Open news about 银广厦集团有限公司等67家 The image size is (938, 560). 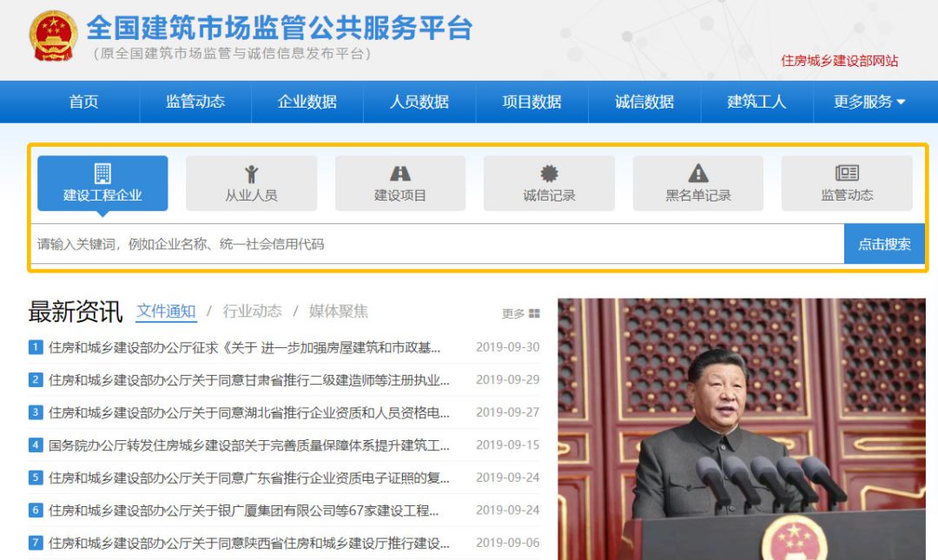(x=243, y=511)
